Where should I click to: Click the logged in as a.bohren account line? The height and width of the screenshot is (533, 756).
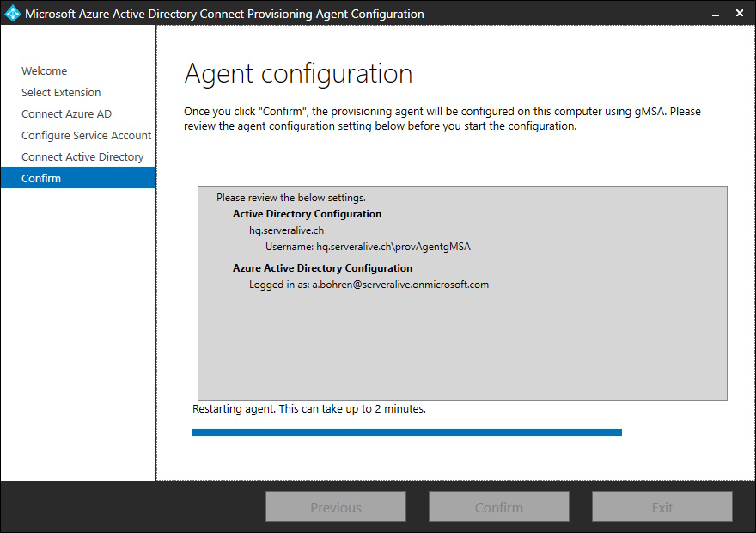[369, 285]
